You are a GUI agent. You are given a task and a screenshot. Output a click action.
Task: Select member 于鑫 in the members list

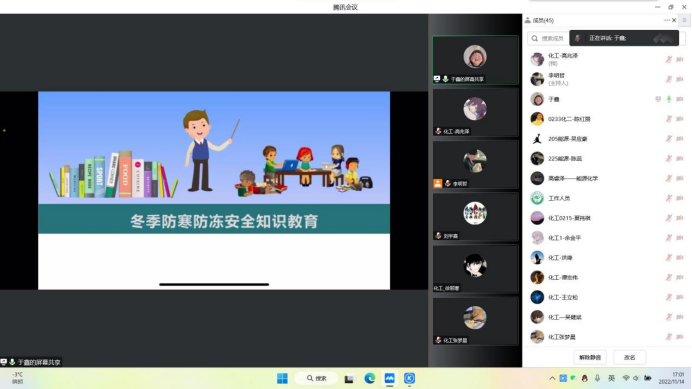pos(607,99)
